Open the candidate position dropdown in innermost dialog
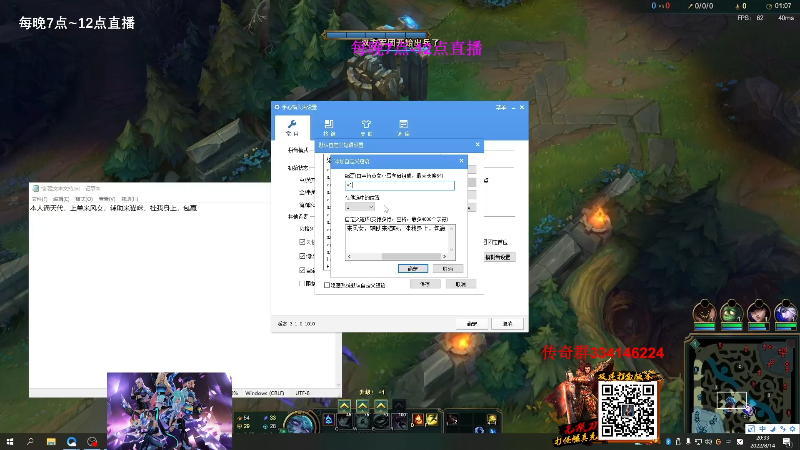The height and width of the screenshot is (450, 800). (x=360, y=207)
